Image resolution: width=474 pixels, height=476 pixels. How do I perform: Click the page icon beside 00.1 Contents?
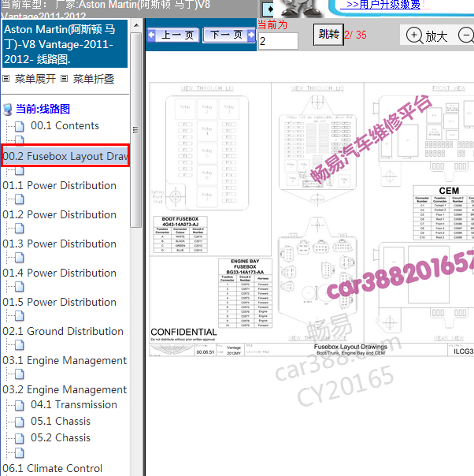[x=20, y=126]
